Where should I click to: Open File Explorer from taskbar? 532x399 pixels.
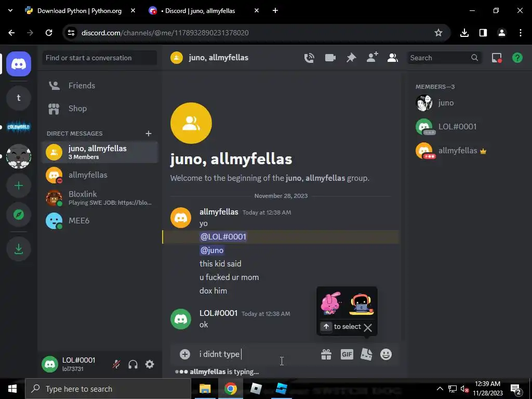click(205, 389)
